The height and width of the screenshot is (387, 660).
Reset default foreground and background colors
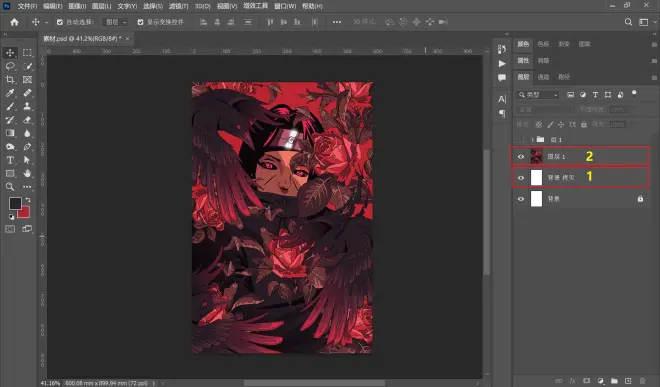pyautogui.click(x=11, y=217)
